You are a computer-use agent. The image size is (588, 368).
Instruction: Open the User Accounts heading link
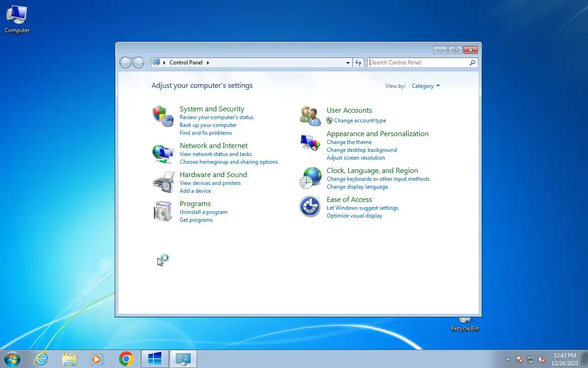pyautogui.click(x=349, y=110)
